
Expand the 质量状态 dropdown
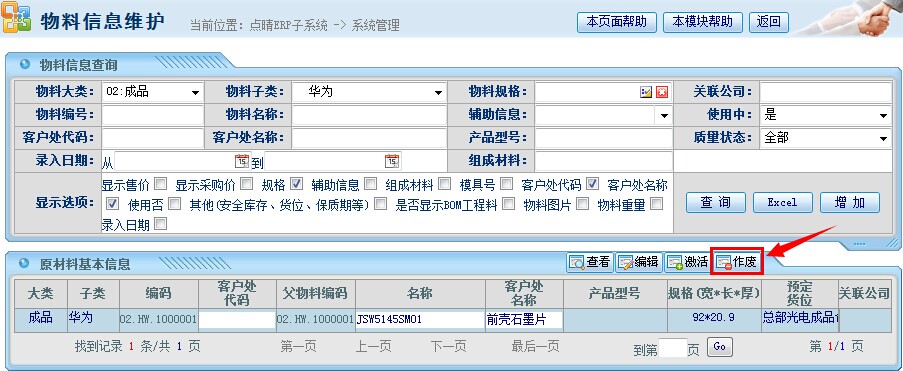[x=825, y=138]
